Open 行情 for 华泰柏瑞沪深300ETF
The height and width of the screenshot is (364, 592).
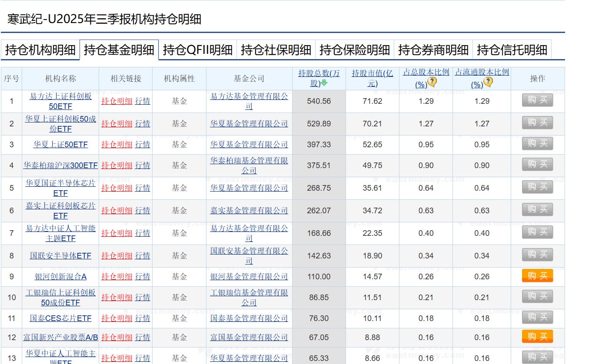pyautogui.click(x=143, y=165)
